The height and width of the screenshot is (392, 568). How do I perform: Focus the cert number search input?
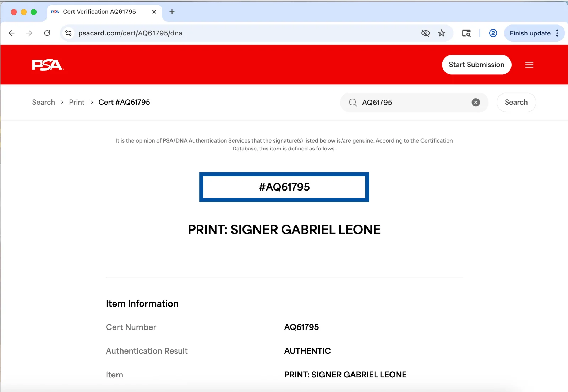(414, 103)
